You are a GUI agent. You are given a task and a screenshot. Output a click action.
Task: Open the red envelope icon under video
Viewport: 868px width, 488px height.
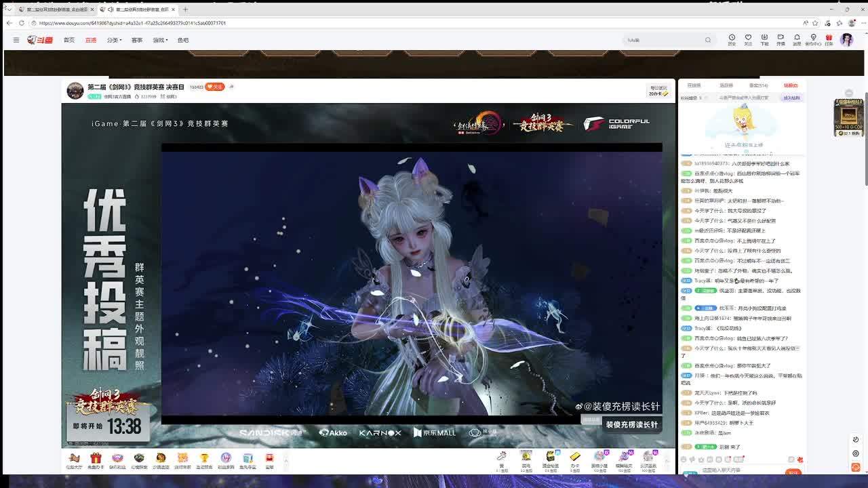(x=269, y=461)
